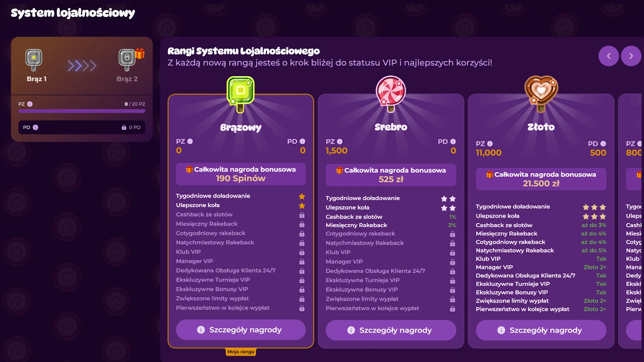Viewport: 644px width, 362px height.
Task: Click the green Brązowy rank badge icon
Action: tap(241, 93)
